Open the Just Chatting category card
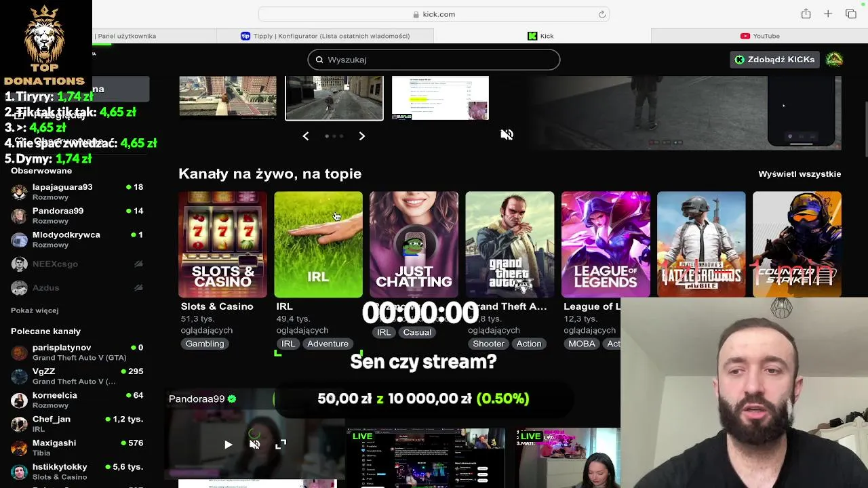The width and height of the screenshot is (868, 488). [x=414, y=245]
